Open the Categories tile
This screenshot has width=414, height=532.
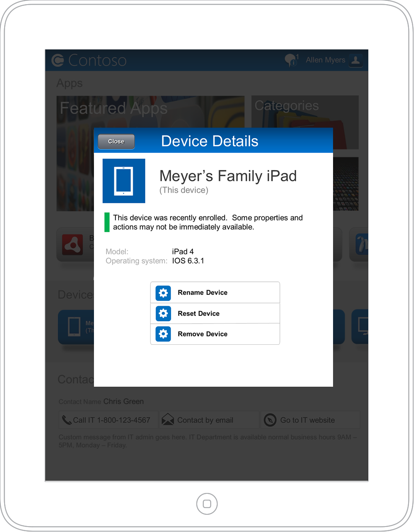point(305,122)
